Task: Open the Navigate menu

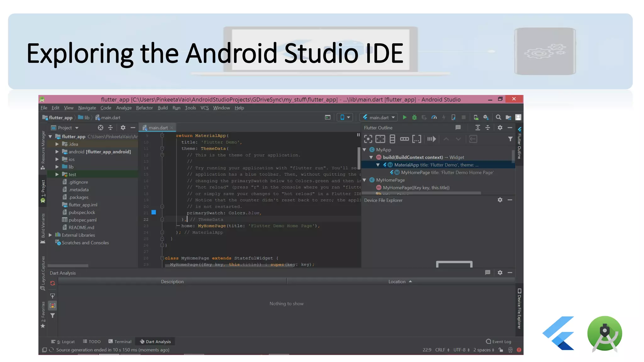Action: [x=87, y=108]
